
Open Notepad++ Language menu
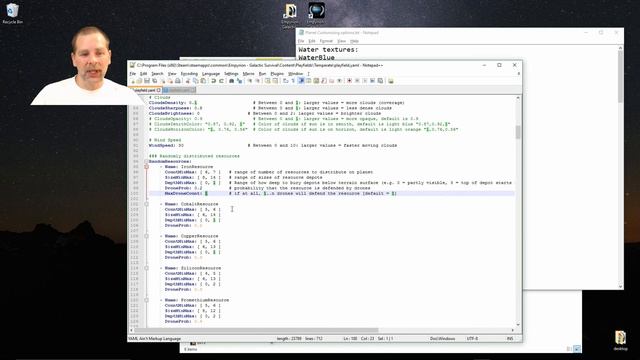pyautogui.click(x=211, y=74)
